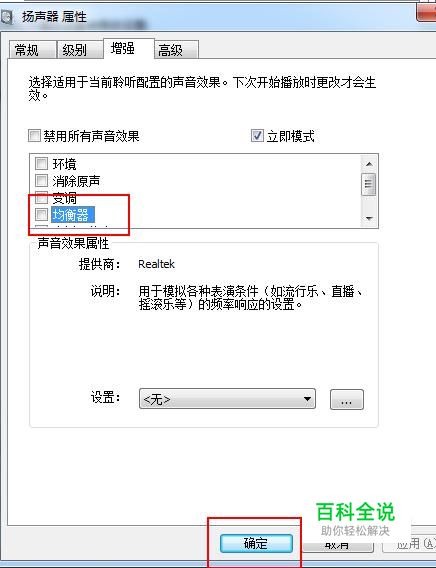Screen dimensions: 436x568
Task: Click the 应用 button
Action: (x=409, y=544)
